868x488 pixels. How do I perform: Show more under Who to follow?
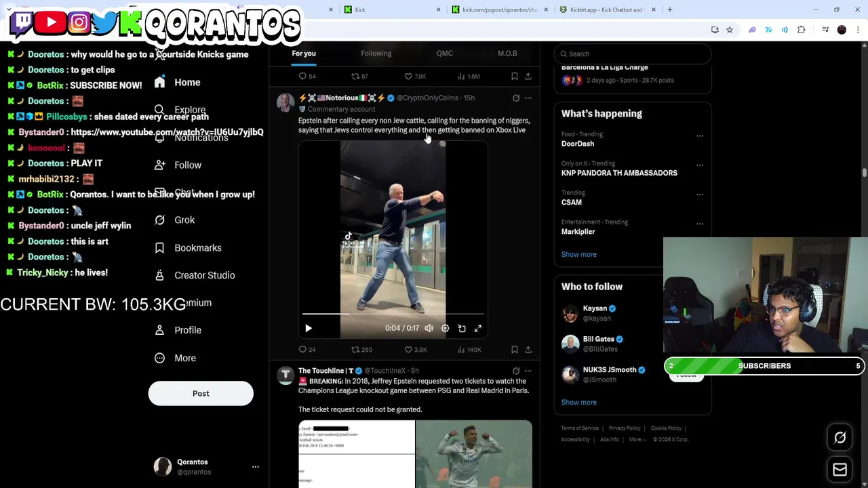[578, 402]
